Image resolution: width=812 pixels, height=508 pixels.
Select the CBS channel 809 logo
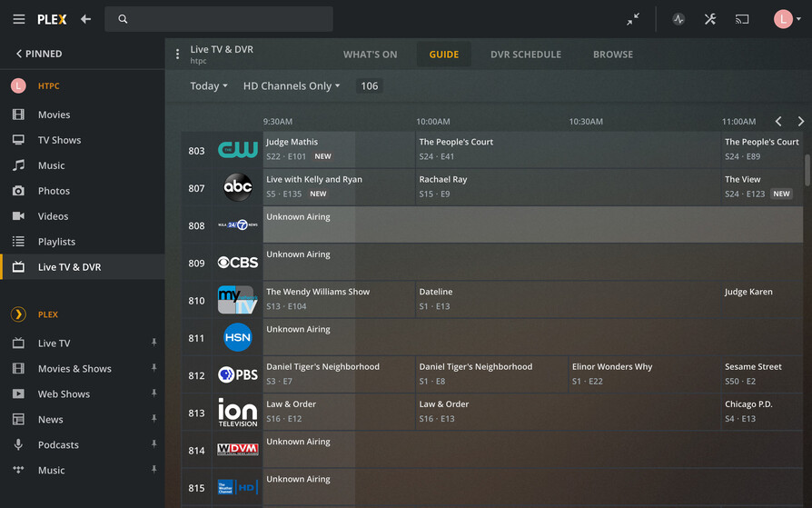click(238, 263)
